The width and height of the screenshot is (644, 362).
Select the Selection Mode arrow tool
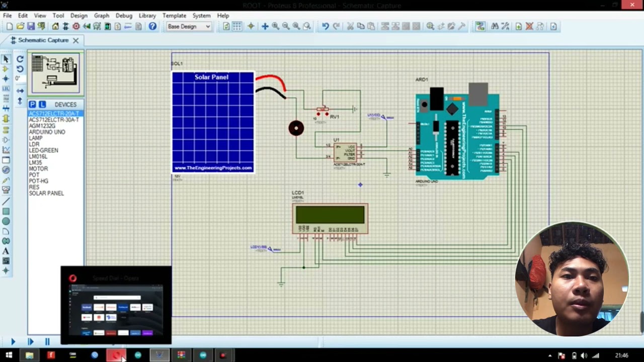point(6,59)
